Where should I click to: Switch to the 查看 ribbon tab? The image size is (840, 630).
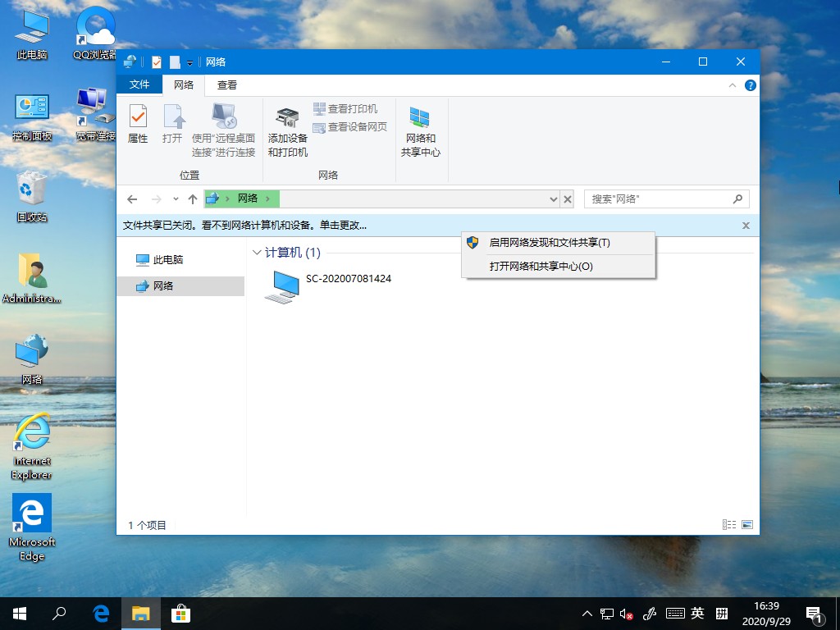click(226, 84)
